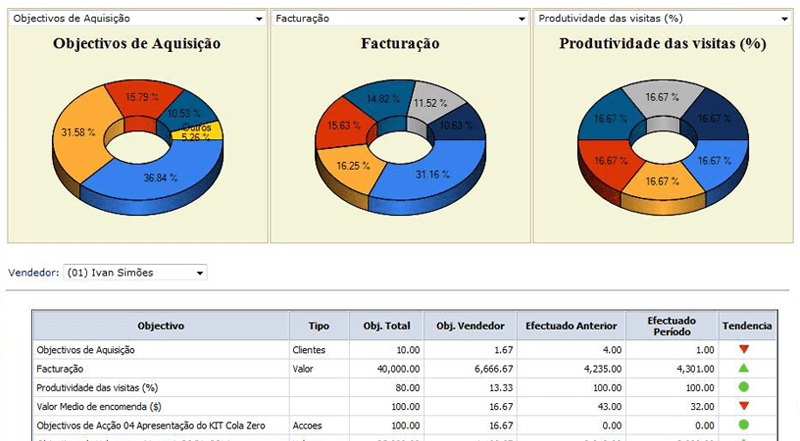
Task: Sort table by Objectivo column header
Action: (x=160, y=326)
